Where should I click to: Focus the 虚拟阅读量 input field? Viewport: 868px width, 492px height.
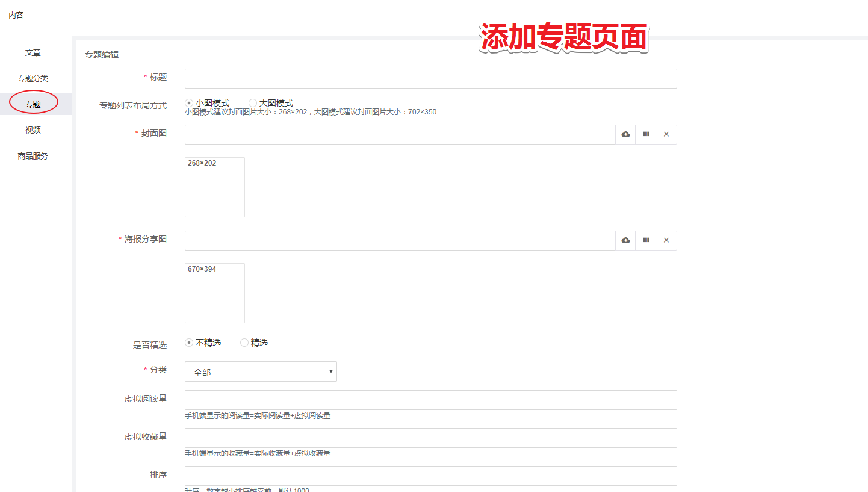pos(431,400)
